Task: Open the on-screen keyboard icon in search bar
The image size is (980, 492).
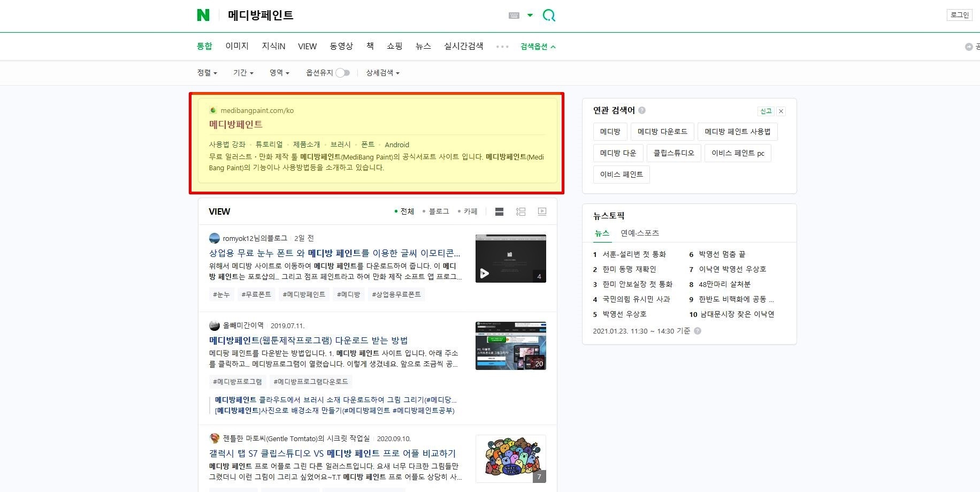Action: coord(514,16)
